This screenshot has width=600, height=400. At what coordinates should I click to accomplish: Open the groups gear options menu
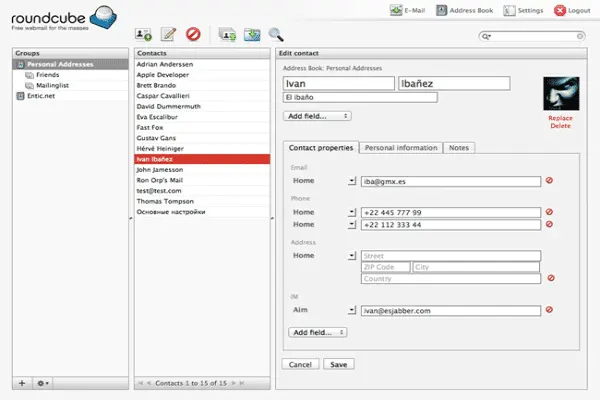(x=43, y=383)
